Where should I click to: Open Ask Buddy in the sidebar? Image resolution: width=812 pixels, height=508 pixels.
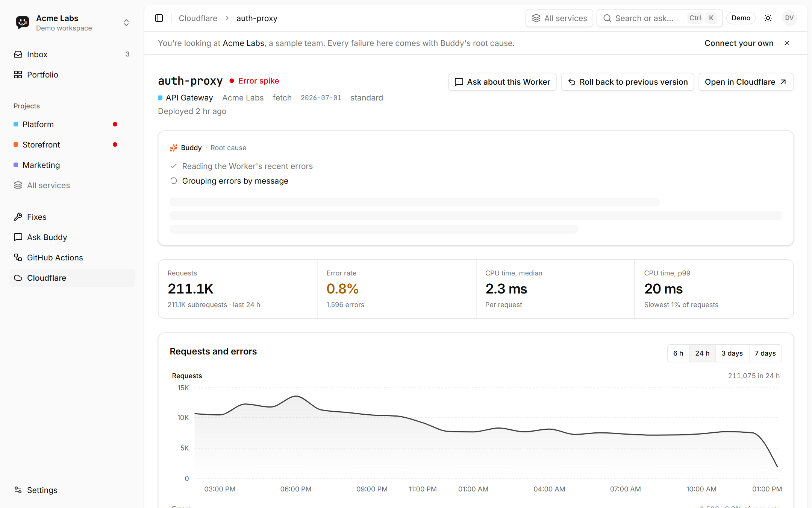point(72,237)
